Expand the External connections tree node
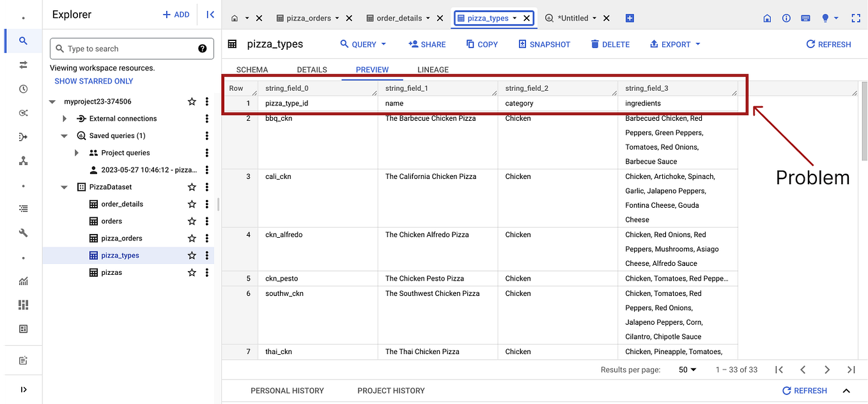868x404 pixels. [63, 118]
